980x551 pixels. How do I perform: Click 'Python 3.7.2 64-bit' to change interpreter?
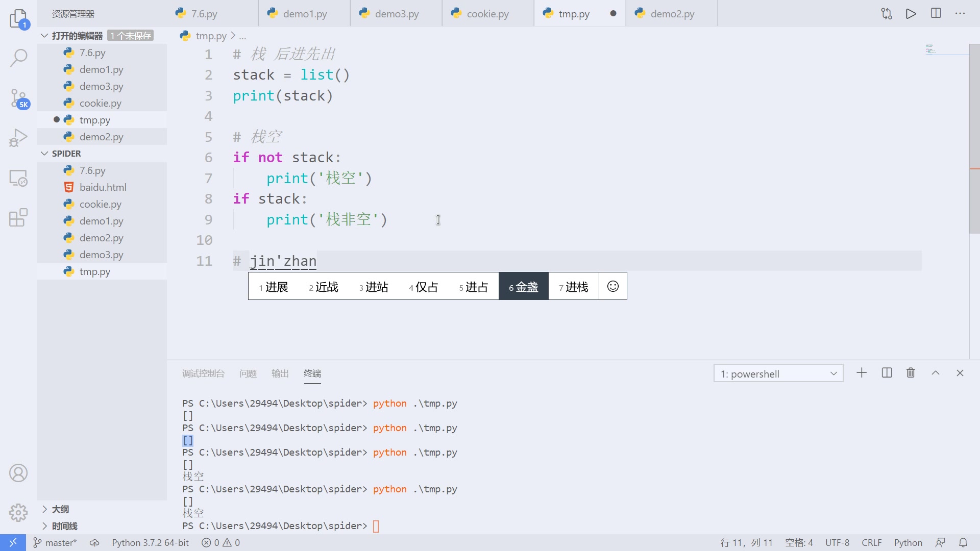(150, 542)
